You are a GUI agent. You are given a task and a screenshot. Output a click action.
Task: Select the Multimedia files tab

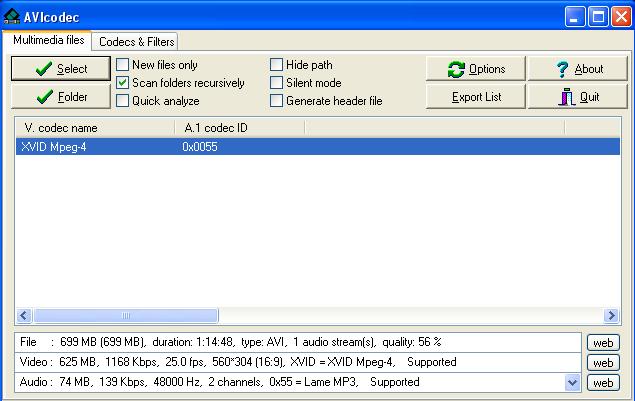click(48, 40)
